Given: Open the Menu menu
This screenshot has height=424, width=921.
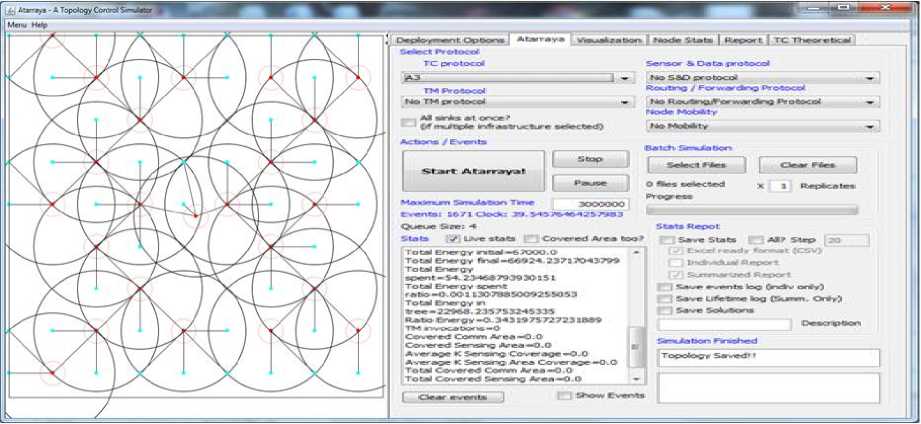Looking at the screenshot, I should 16,24.
